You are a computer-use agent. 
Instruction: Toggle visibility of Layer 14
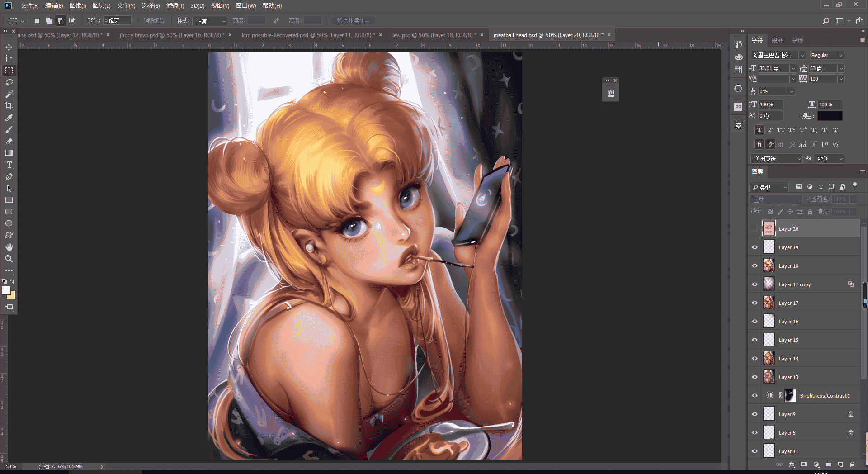tap(755, 359)
